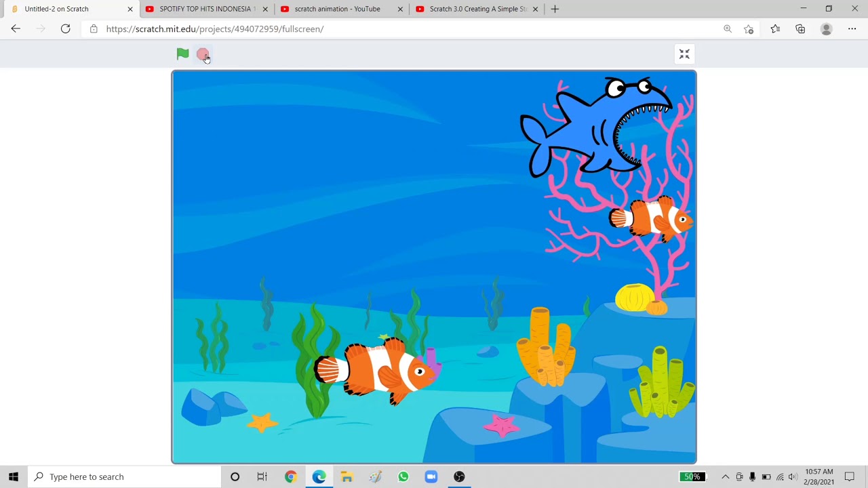
Task: Open browser Collections
Action: [x=800, y=28]
